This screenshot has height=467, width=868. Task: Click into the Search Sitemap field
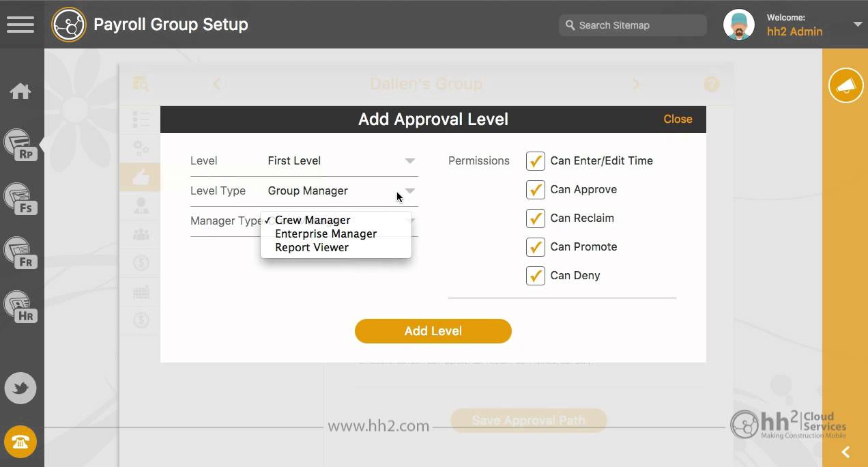(x=633, y=25)
